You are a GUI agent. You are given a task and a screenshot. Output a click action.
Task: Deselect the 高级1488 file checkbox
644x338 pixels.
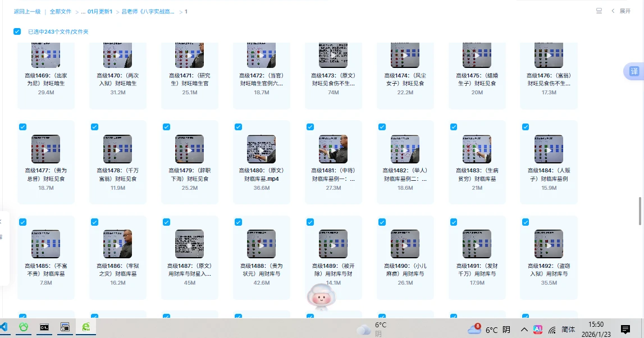pos(238,222)
